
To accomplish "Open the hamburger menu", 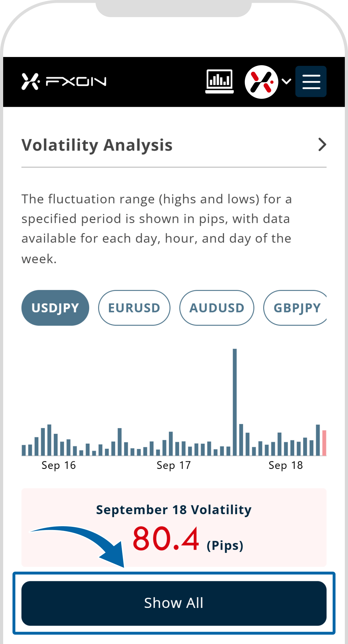I will coord(311,82).
